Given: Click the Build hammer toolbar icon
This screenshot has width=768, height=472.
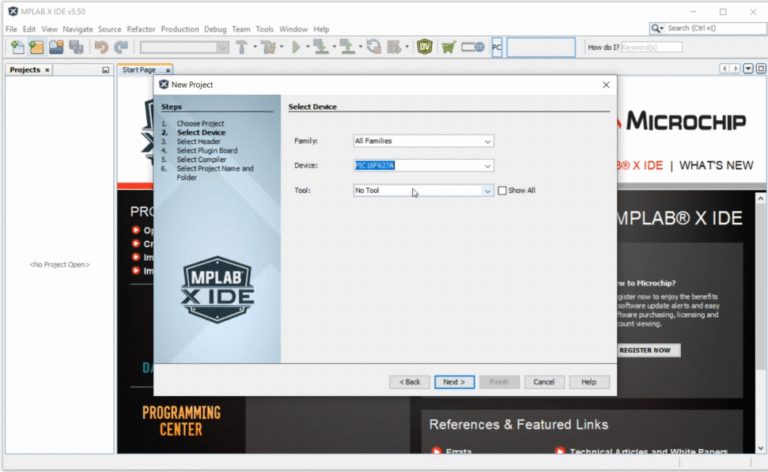Looking at the screenshot, I should pos(243,47).
